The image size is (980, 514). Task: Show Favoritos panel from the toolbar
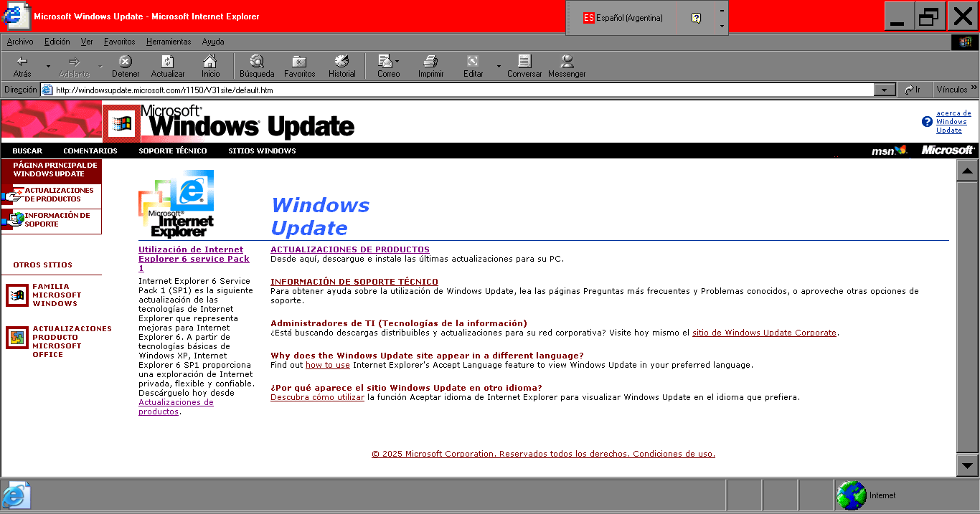(299, 65)
